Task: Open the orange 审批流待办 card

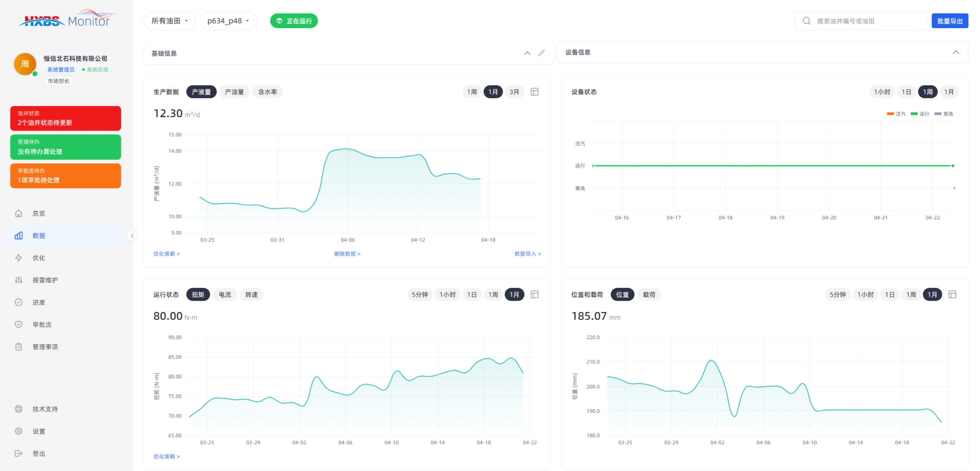Action: click(66, 176)
